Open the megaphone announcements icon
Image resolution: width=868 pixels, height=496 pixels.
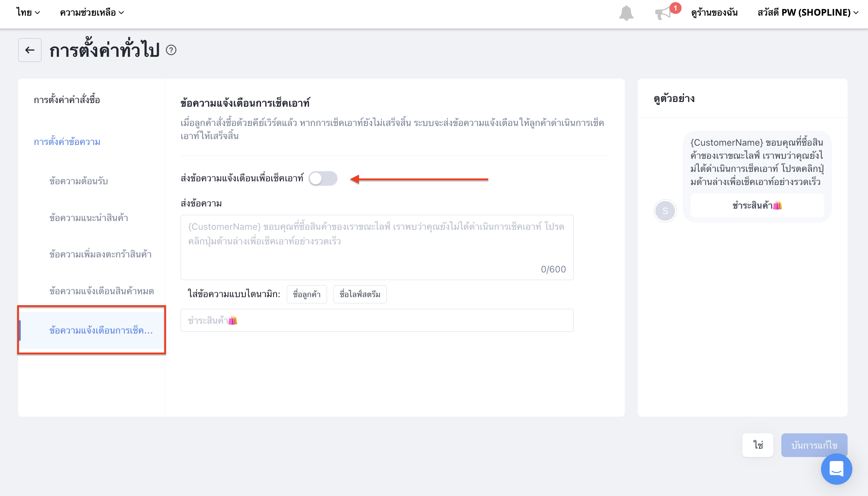(x=663, y=13)
